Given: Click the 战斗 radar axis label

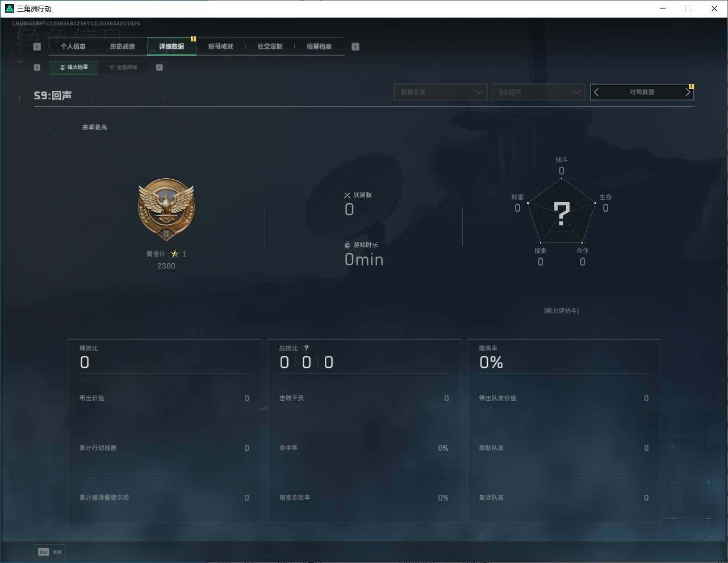Looking at the screenshot, I should point(562,160).
